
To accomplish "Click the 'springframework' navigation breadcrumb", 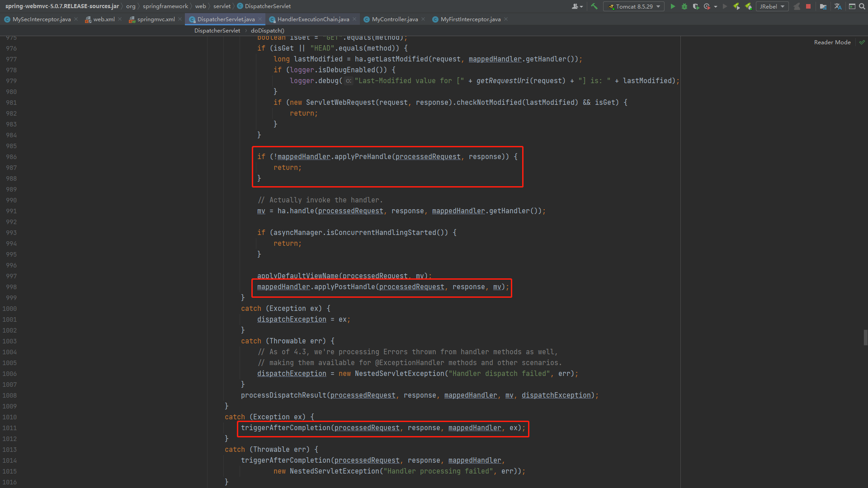I will (x=165, y=6).
